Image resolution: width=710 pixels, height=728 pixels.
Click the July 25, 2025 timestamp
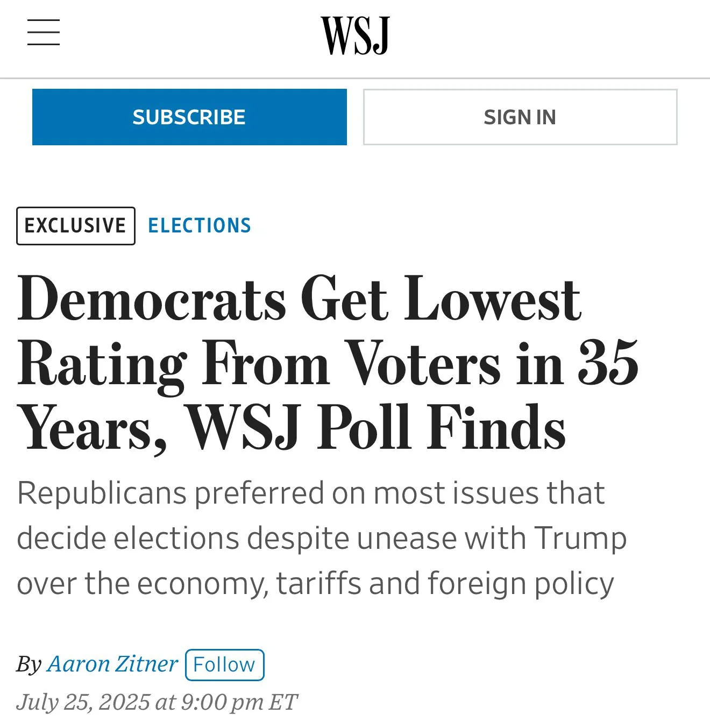click(157, 702)
